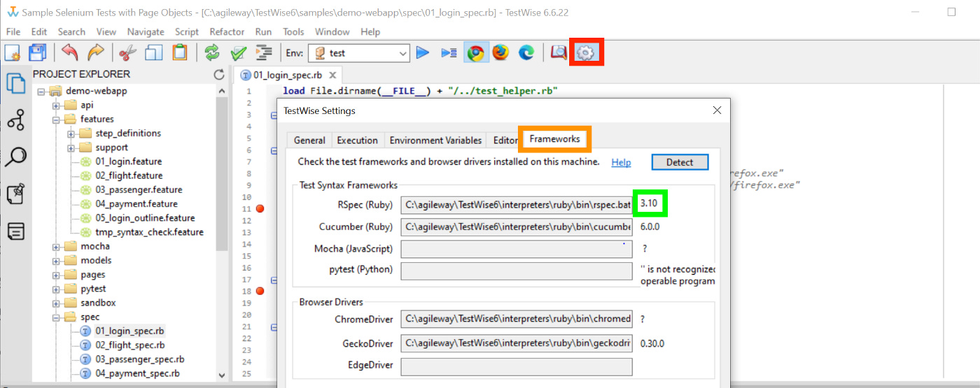Collapse the features folder

pos(56,120)
